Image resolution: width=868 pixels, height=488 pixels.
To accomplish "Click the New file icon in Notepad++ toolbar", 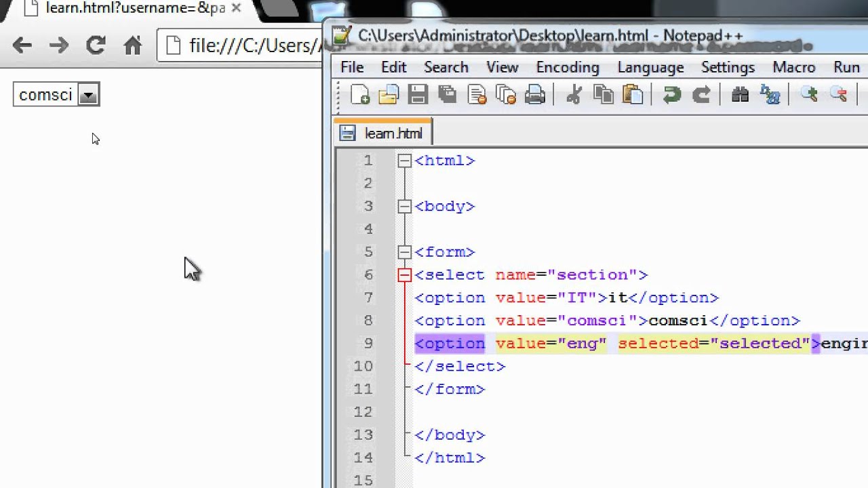I will click(360, 94).
